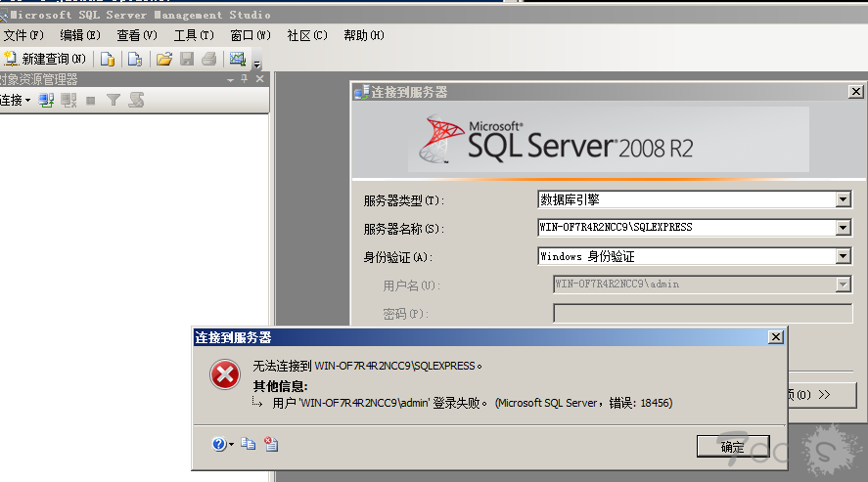Click the Connect Object Explorer icon
868x482 pixels.
point(46,100)
